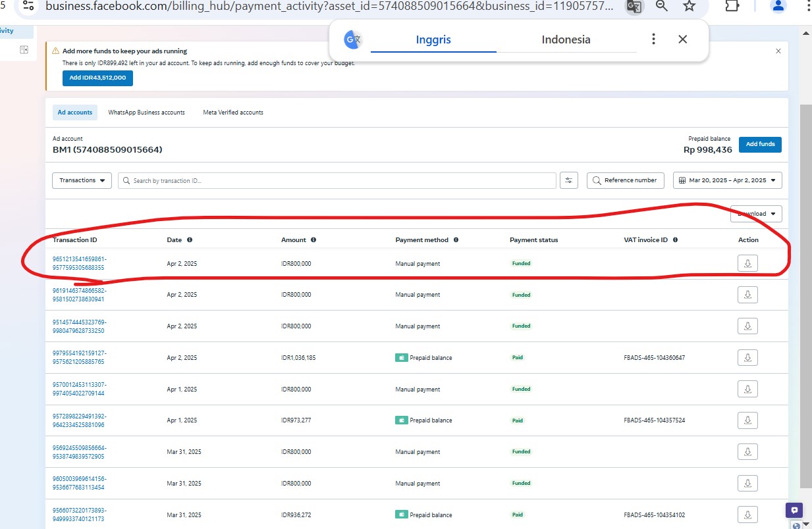This screenshot has width=812, height=529.
Task: Download receipt for first Apr 2 transaction
Action: click(747, 263)
